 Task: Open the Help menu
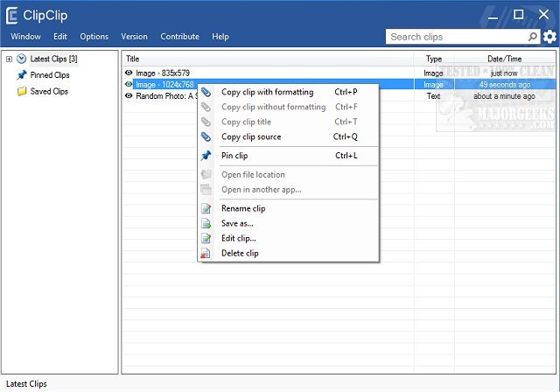tap(220, 37)
